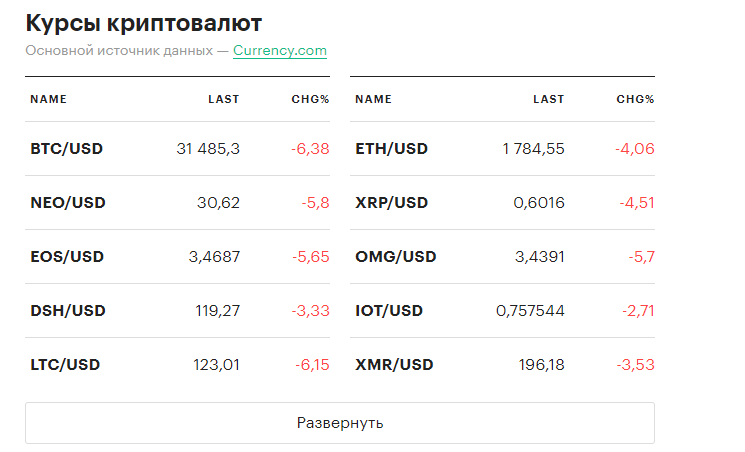The width and height of the screenshot is (745, 452).
Task: Click the XMR/USD change value -3,53
Action: [x=635, y=365]
